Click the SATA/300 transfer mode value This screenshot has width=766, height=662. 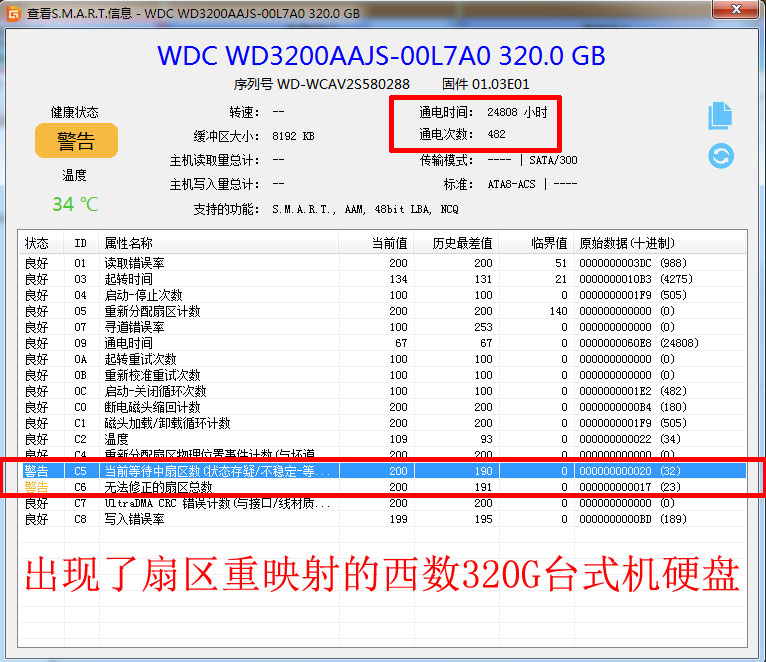553,160
